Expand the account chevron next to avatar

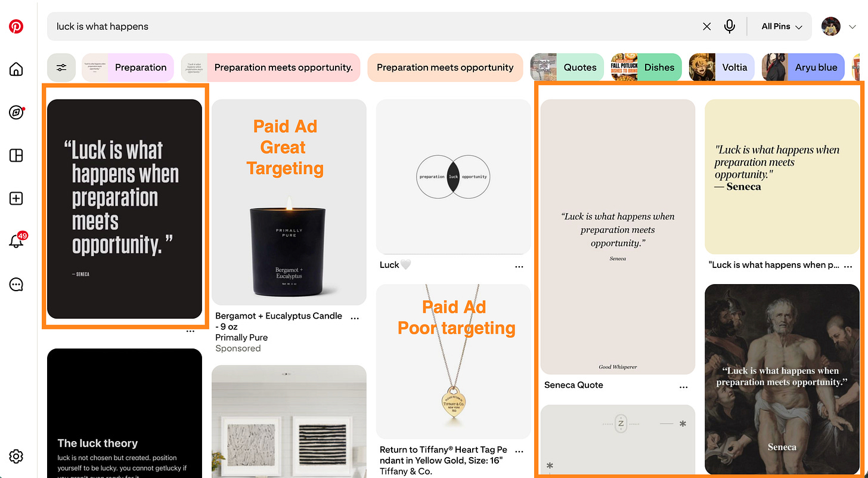tap(853, 26)
